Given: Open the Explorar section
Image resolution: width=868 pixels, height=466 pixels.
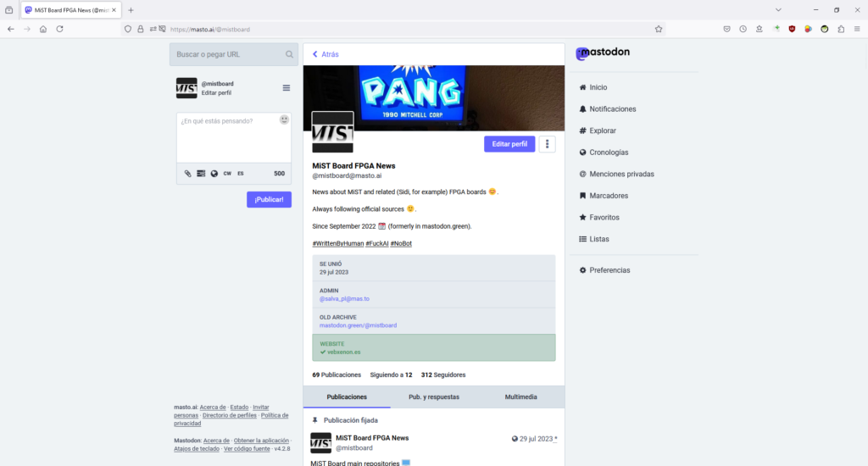Looking at the screenshot, I should (x=598, y=130).
